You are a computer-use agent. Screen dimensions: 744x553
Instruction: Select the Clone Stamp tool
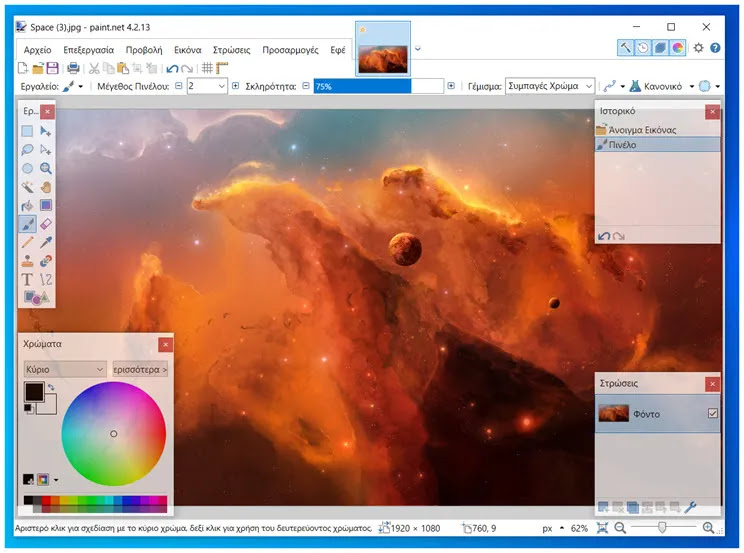pos(27,261)
